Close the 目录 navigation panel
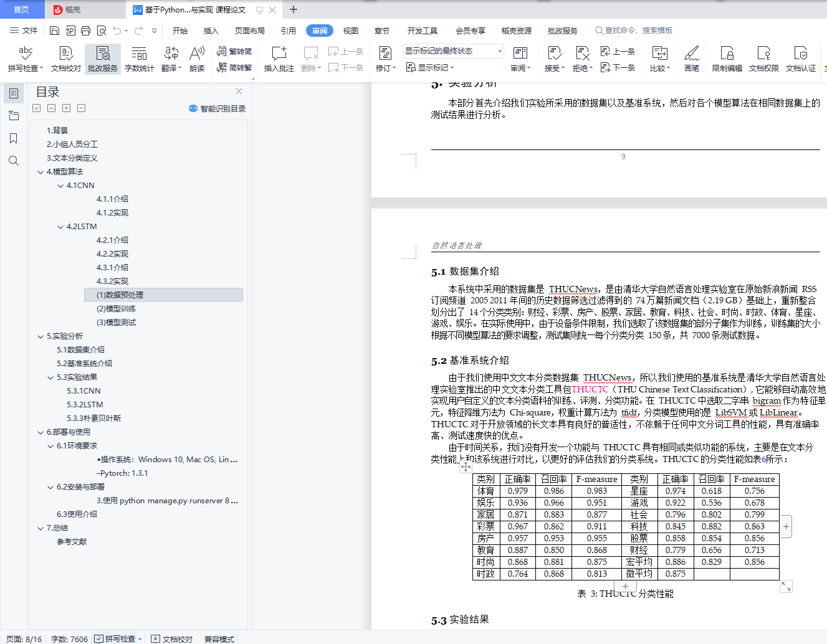Screen dimensions: 827x644 pos(239,92)
